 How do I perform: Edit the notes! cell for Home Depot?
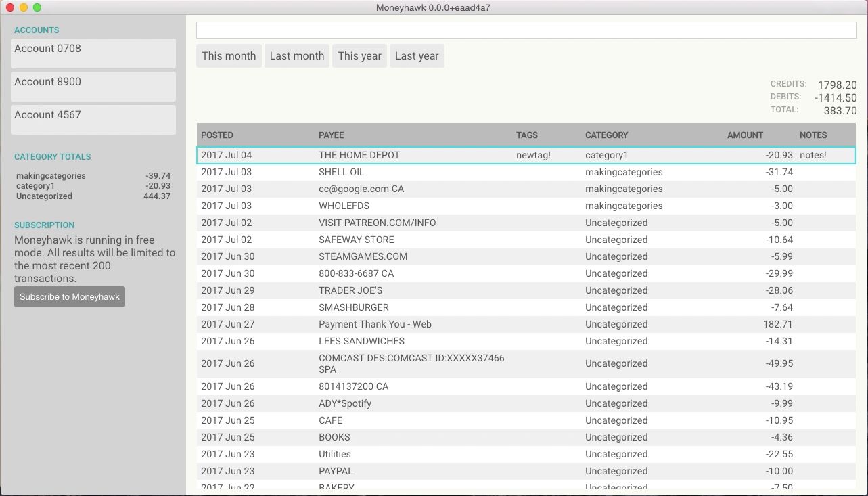[x=813, y=155]
